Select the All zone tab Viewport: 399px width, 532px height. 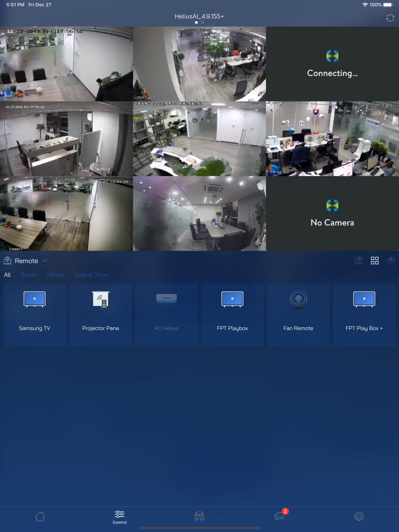pyautogui.click(x=7, y=275)
